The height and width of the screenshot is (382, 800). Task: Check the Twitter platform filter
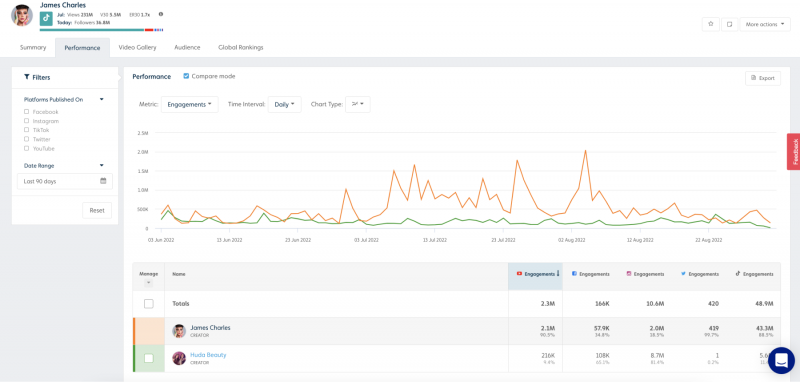(26, 139)
